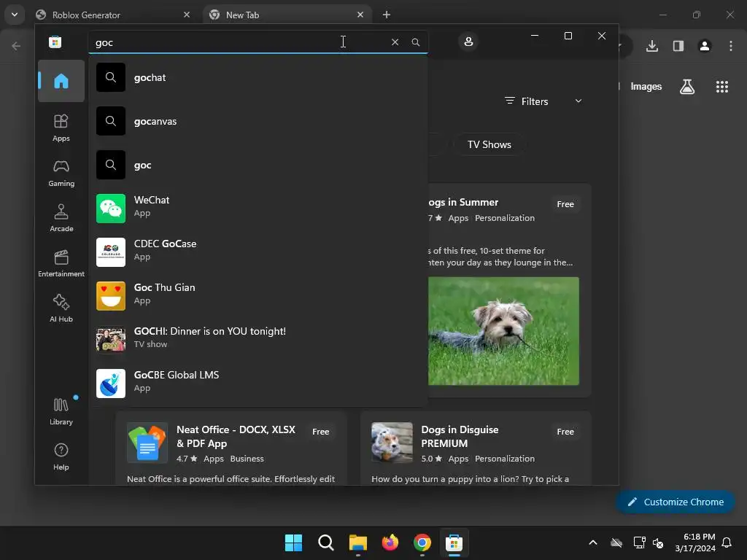This screenshot has width=747, height=560.
Task: Open Neat Office - DOCX, XLSX & PDF App title
Action: 236,437
